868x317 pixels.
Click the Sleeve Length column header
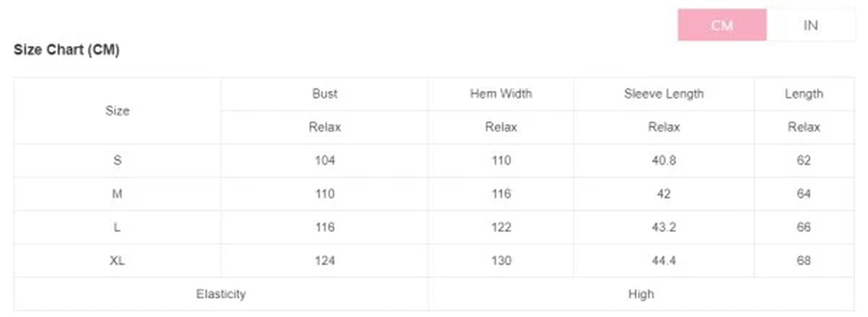click(664, 94)
